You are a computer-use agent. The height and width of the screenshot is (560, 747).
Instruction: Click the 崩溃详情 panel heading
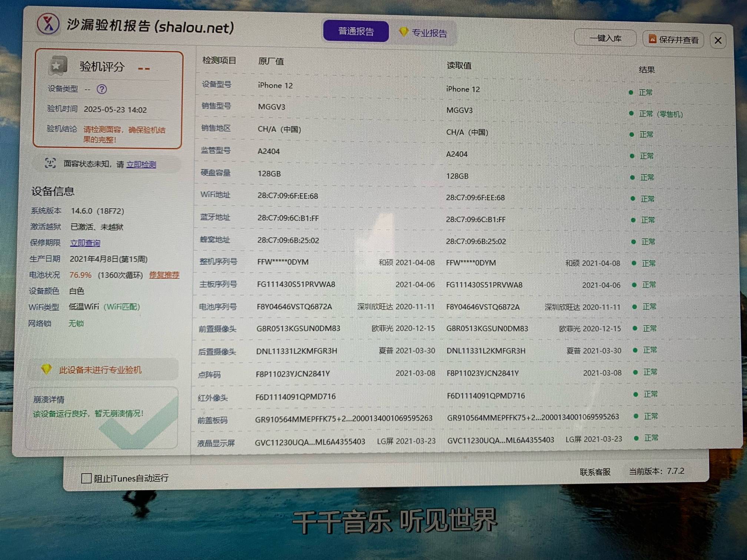coord(49,400)
